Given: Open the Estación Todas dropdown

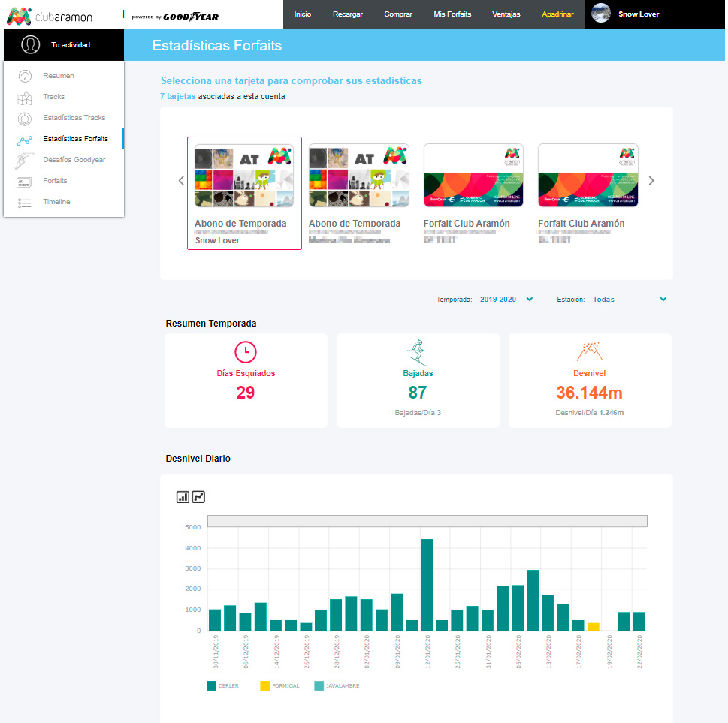Looking at the screenshot, I should tap(629, 299).
